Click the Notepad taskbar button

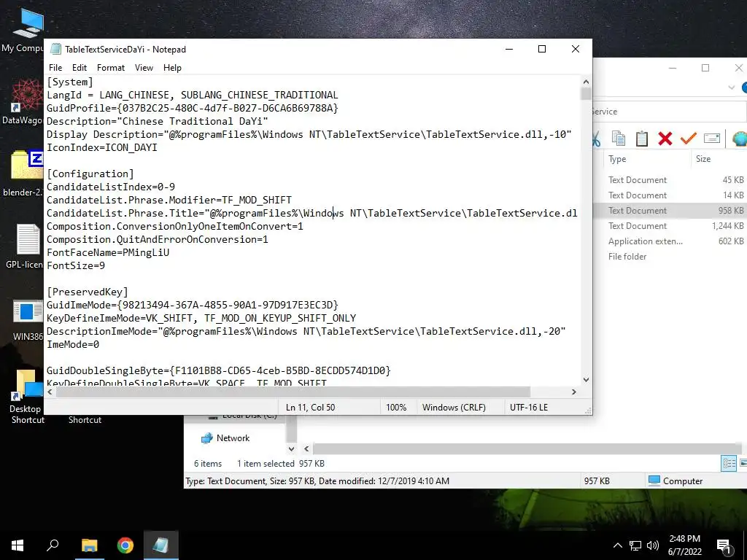[x=161, y=545]
